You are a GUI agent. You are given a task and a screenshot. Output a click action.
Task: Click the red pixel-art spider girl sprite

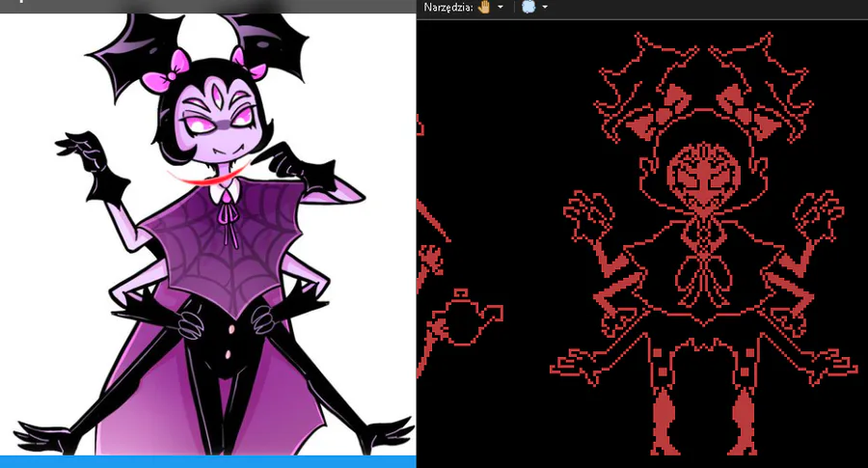coord(703,244)
